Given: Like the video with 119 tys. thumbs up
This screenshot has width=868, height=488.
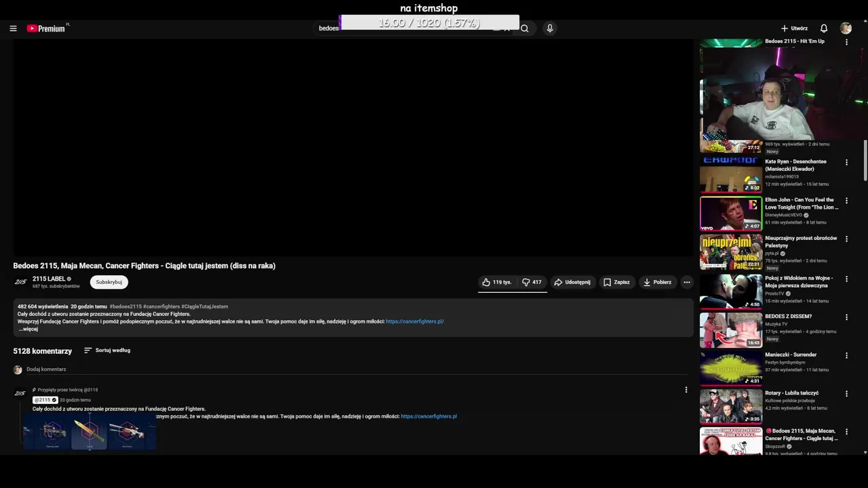Looking at the screenshot, I should tap(497, 282).
